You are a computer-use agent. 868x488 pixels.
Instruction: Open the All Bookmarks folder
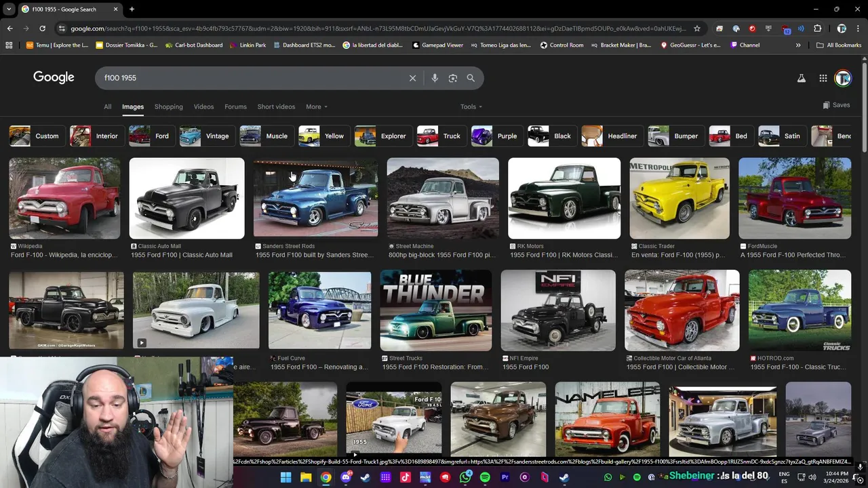(839, 45)
